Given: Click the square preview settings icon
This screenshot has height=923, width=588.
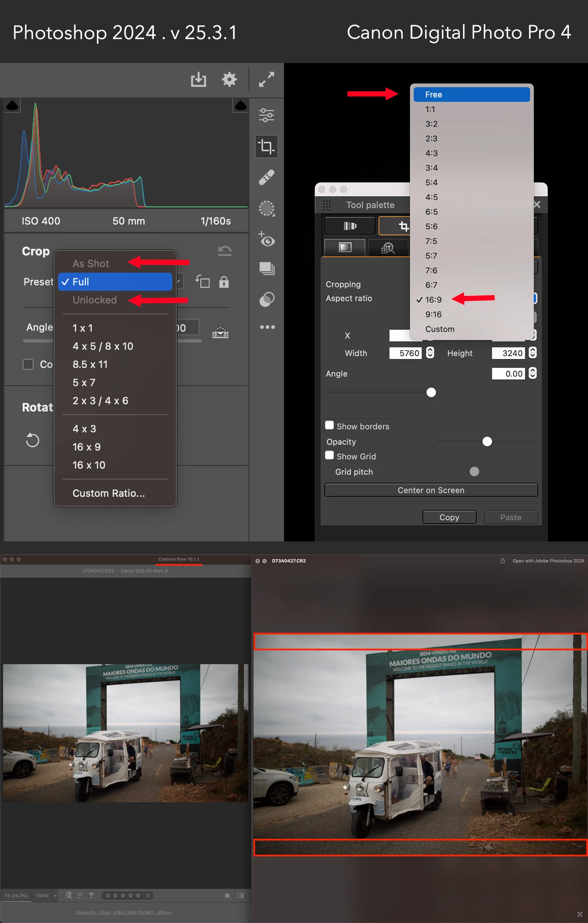Looking at the screenshot, I should (227, 896).
